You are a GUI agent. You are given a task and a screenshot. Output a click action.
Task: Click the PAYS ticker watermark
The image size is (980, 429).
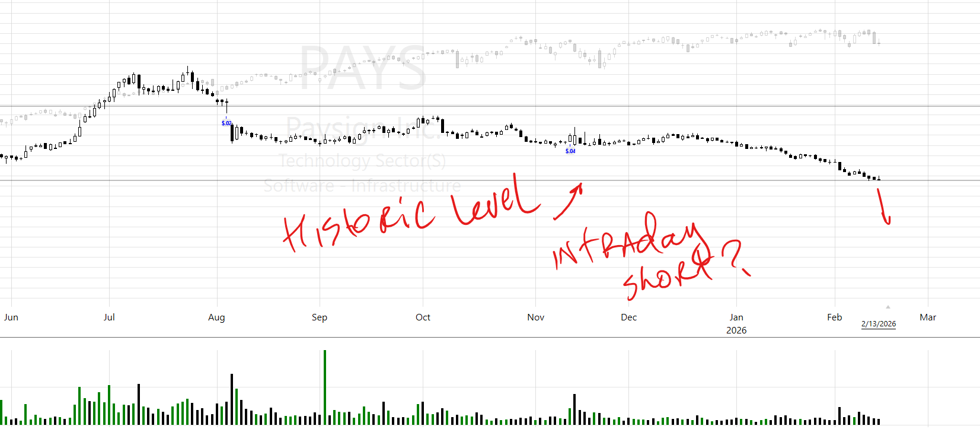(362, 69)
